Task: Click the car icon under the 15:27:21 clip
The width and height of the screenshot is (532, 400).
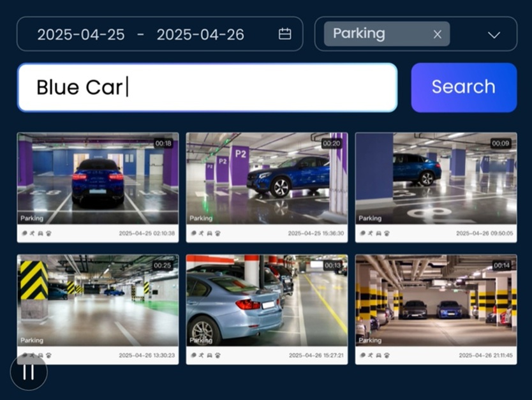Action: [210, 355]
